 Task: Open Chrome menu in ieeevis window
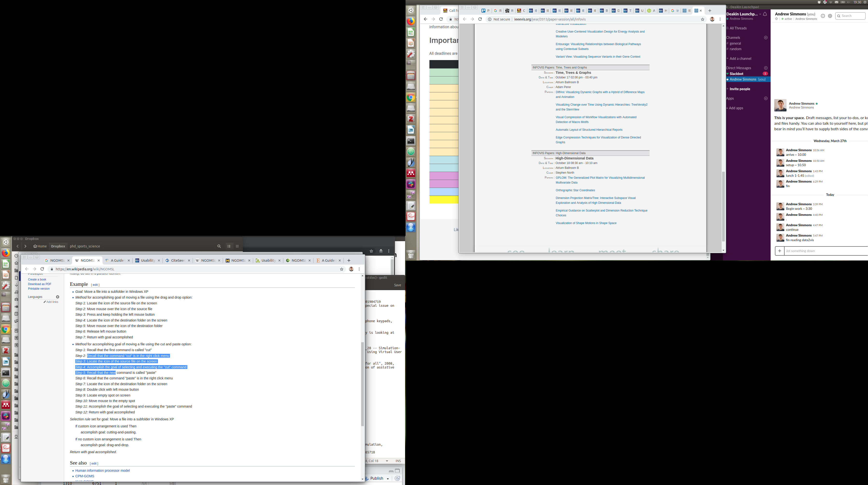(720, 19)
